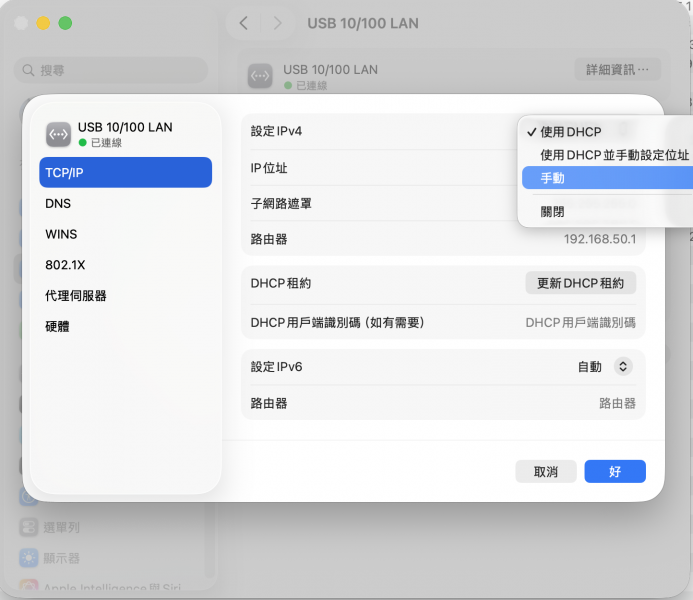This screenshot has width=693, height=600.
Task: Switch to the DNS section
Action: [126, 203]
